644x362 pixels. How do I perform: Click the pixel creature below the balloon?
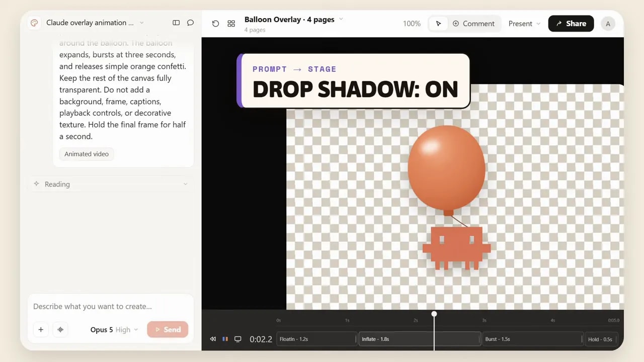point(456,248)
